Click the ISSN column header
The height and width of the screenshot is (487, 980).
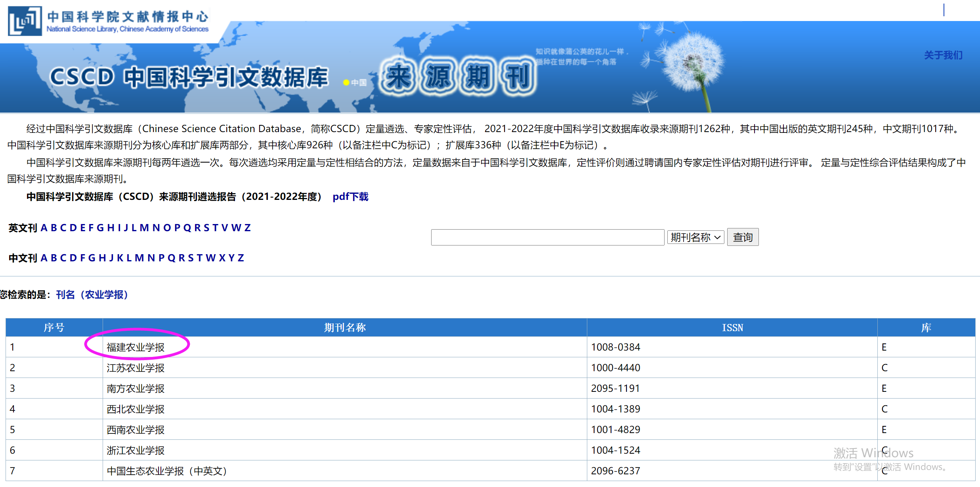point(732,328)
